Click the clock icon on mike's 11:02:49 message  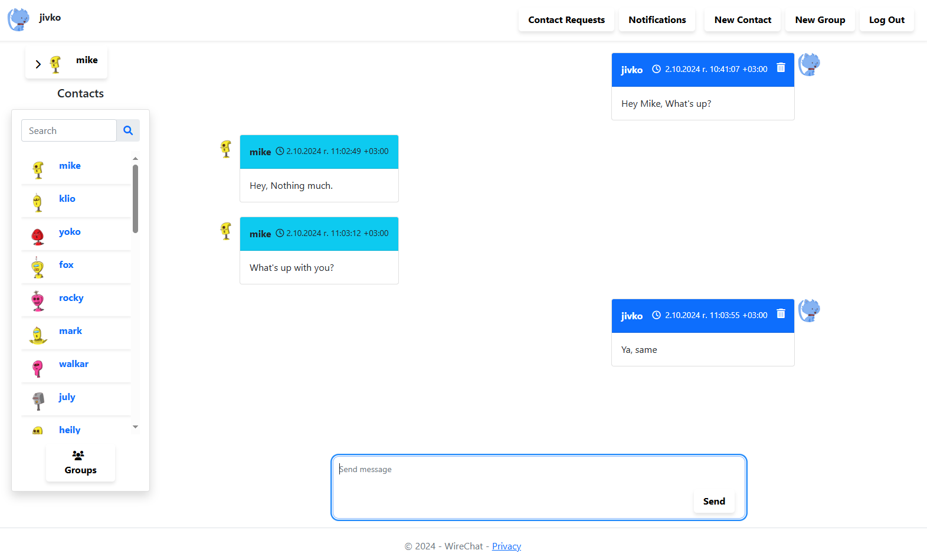coord(280,151)
